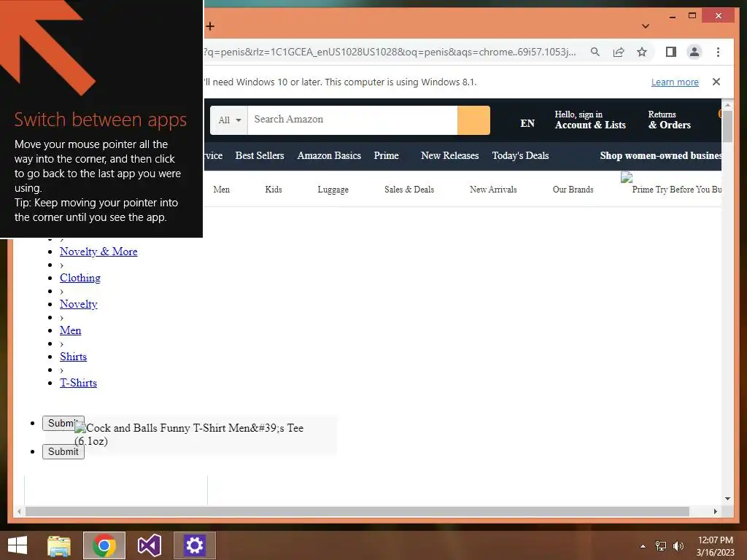Open the Luggage category

coord(333,190)
